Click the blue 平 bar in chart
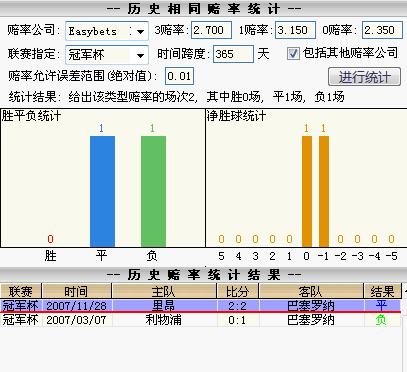 tap(102, 191)
